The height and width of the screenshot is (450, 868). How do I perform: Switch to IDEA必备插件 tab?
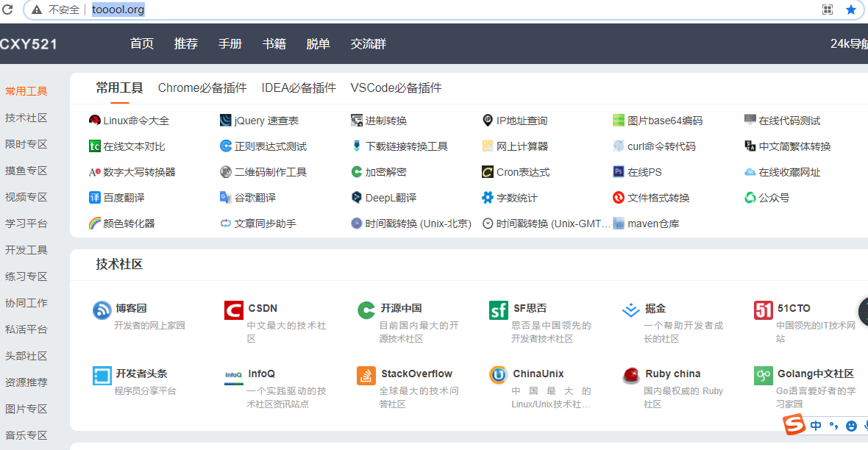coord(299,87)
